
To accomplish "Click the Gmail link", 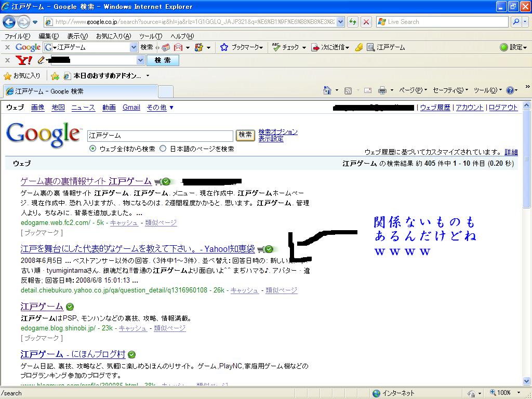I will point(131,108).
